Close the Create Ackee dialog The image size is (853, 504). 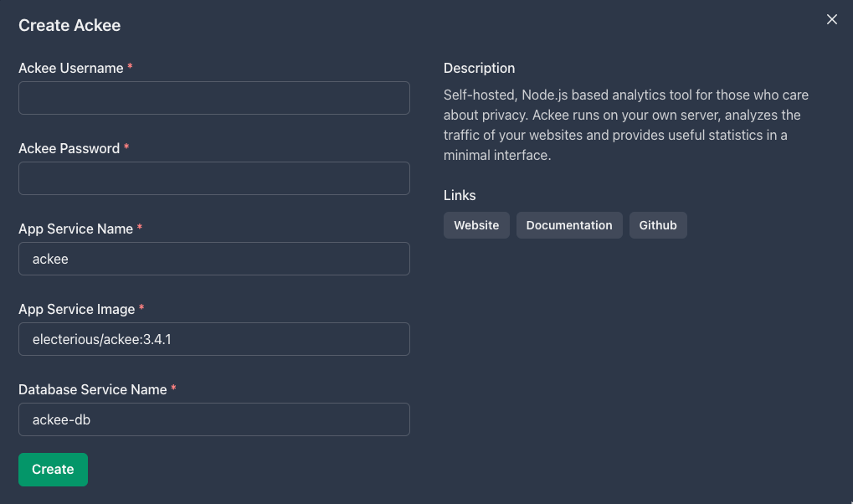tap(832, 19)
